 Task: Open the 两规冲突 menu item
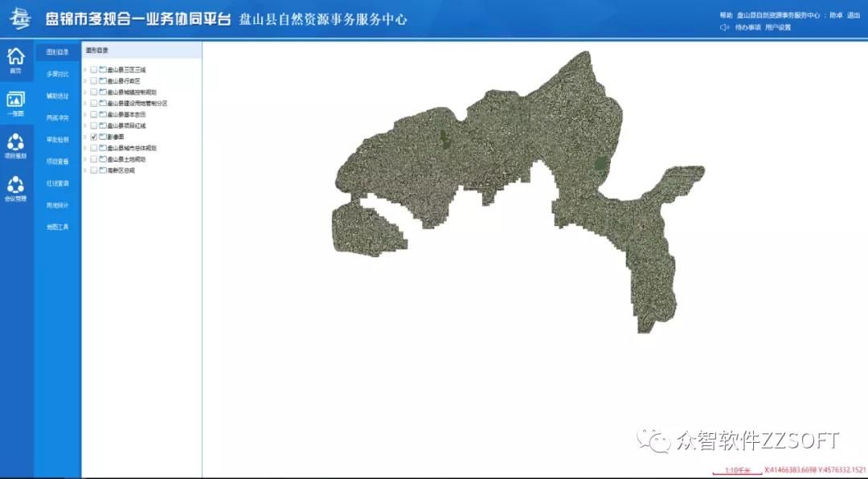pyautogui.click(x=57, y=117)
